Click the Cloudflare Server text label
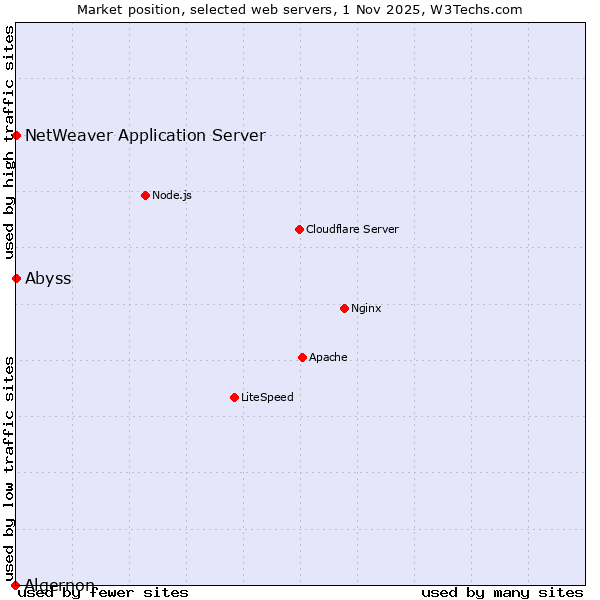This screenshot has height=600, width=600. pyautogui.click(x=352, y=229)
